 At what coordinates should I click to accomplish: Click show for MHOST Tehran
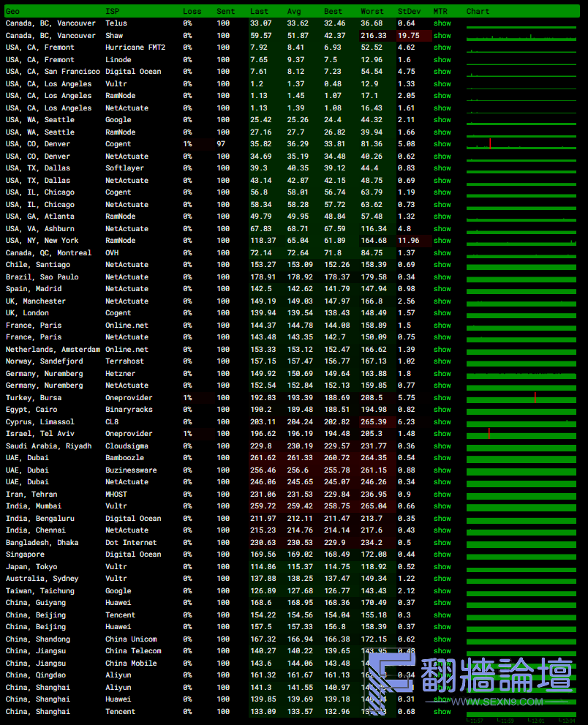click(x=442, y=495)
